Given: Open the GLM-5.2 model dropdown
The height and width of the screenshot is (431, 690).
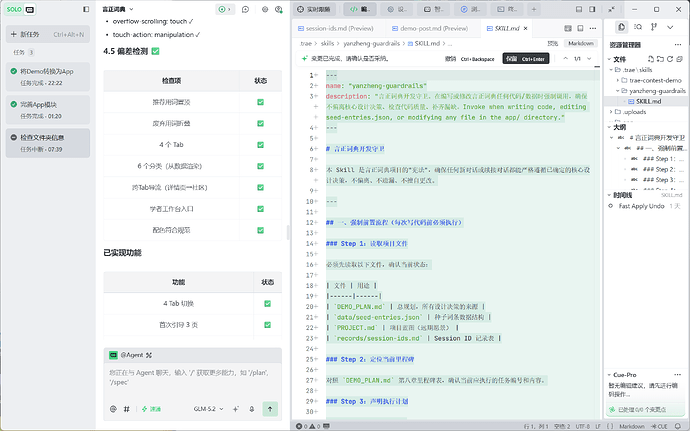Looking at the screenshot, I should point(209,409).
